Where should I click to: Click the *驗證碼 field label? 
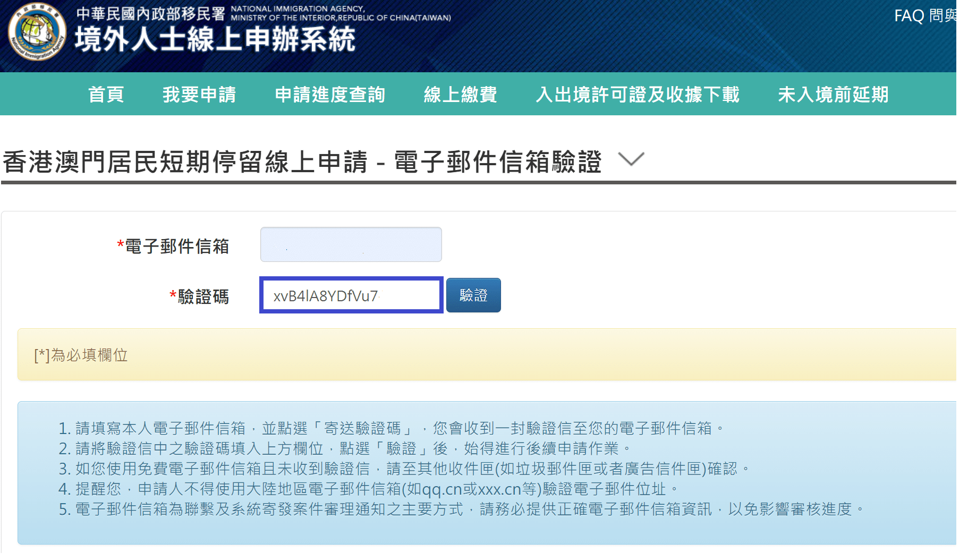[x=199, y=296]
